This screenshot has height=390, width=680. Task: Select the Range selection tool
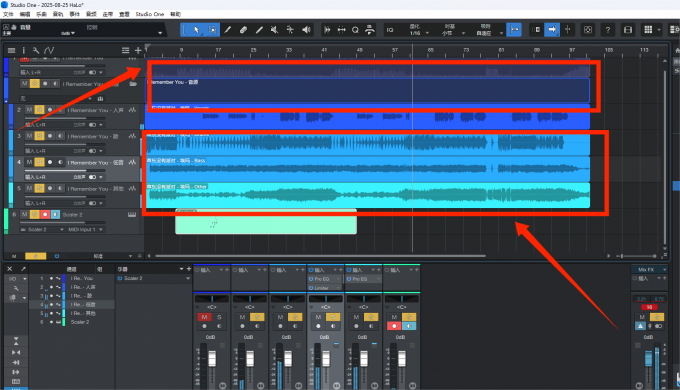(212, 29)
